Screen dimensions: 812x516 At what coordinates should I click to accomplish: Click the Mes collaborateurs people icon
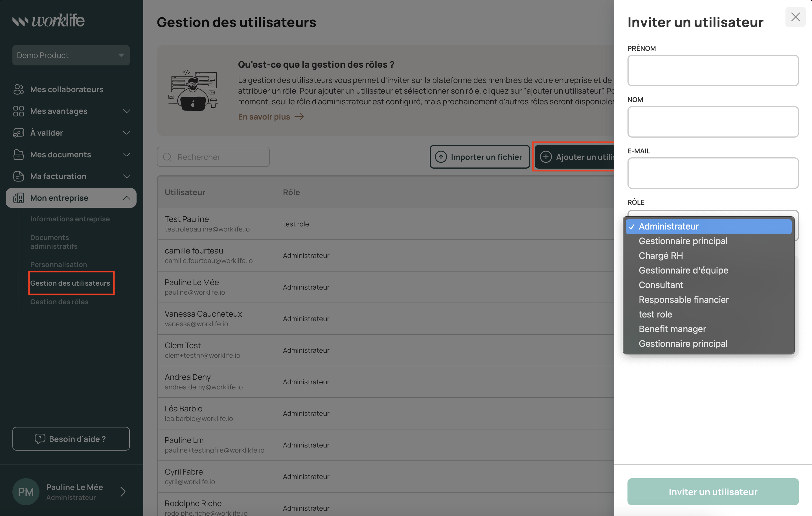[19, 89]
